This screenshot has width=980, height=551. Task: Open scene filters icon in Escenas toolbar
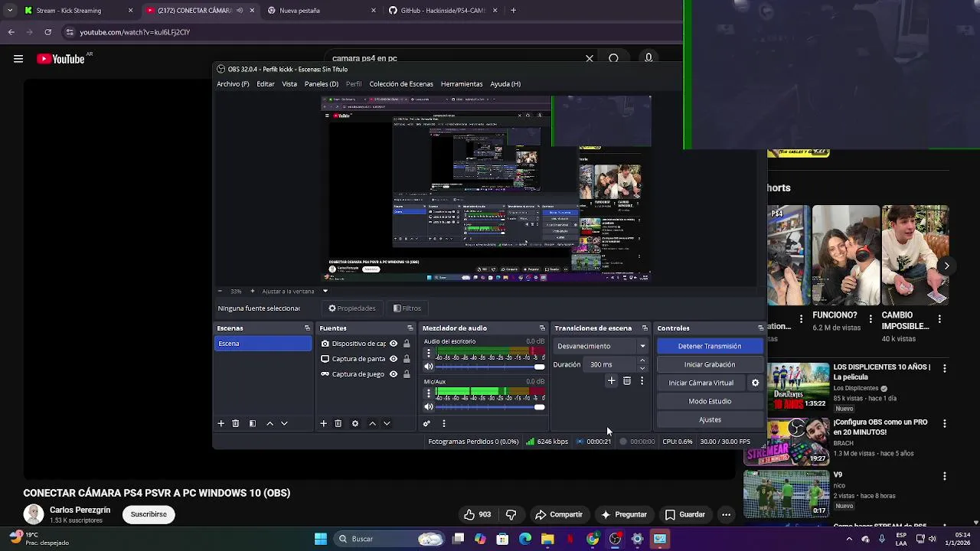coord(253,423)
